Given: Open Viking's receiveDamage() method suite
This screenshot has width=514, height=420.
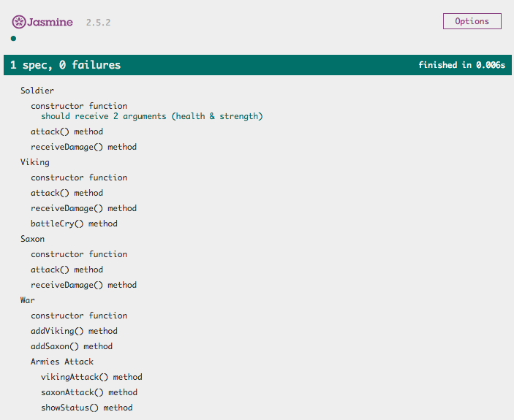Looking at the screenshot, I should tap(83, 208).
